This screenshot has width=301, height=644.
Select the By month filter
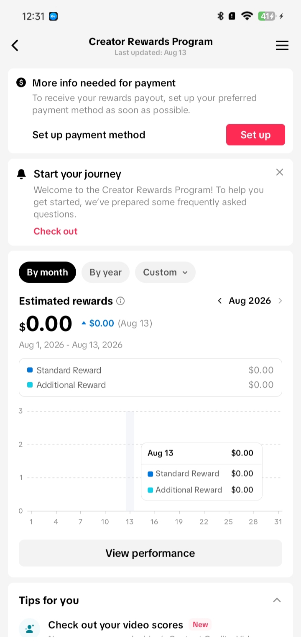tap(47, 272)
